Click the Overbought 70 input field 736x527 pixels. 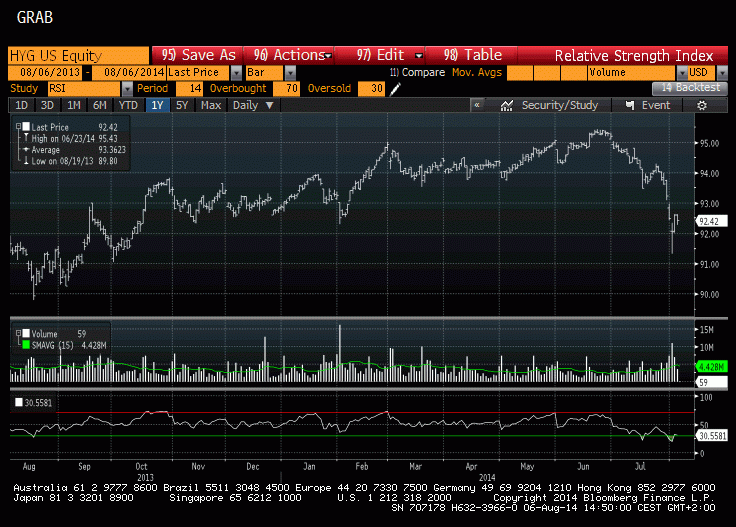286,89
